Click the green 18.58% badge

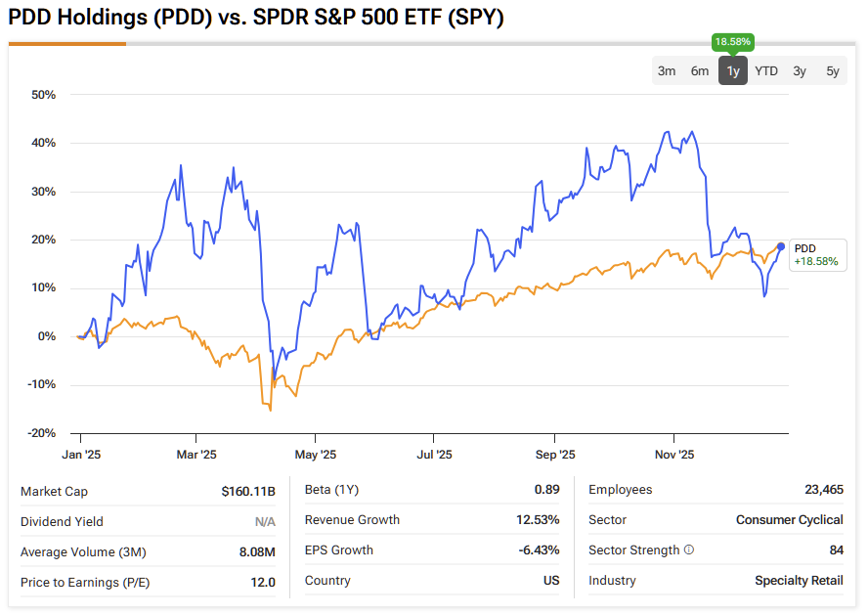click(733, 42)
